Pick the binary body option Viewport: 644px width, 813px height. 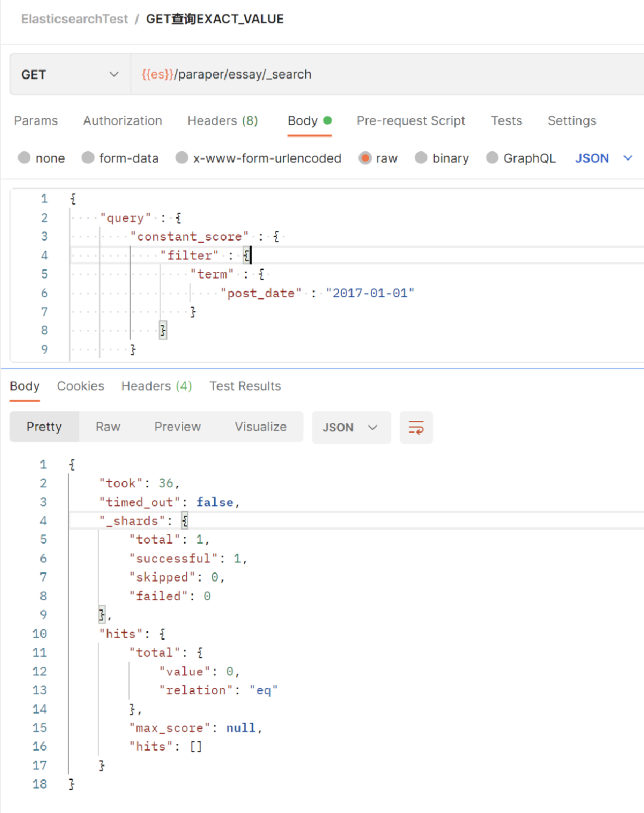point(421,158)
